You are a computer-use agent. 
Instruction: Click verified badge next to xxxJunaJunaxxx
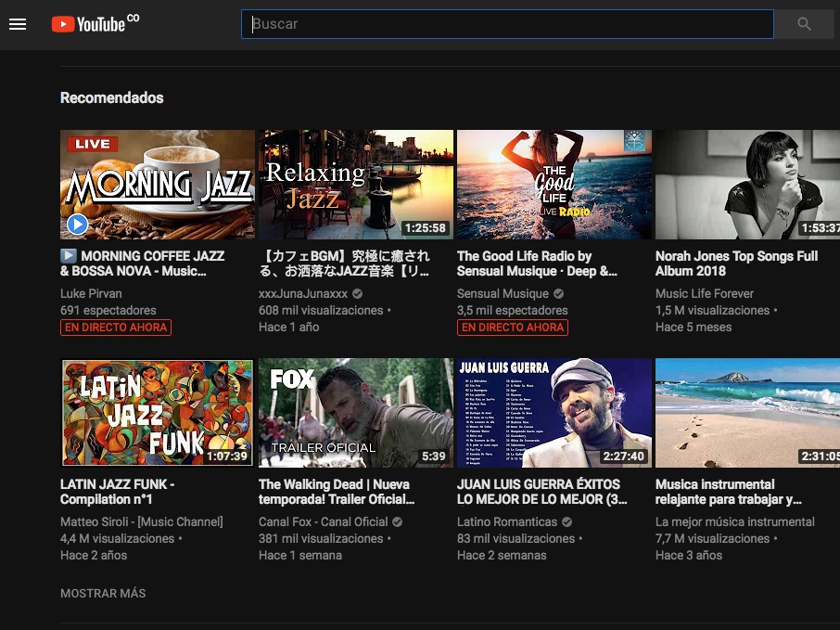coord(357,294)
